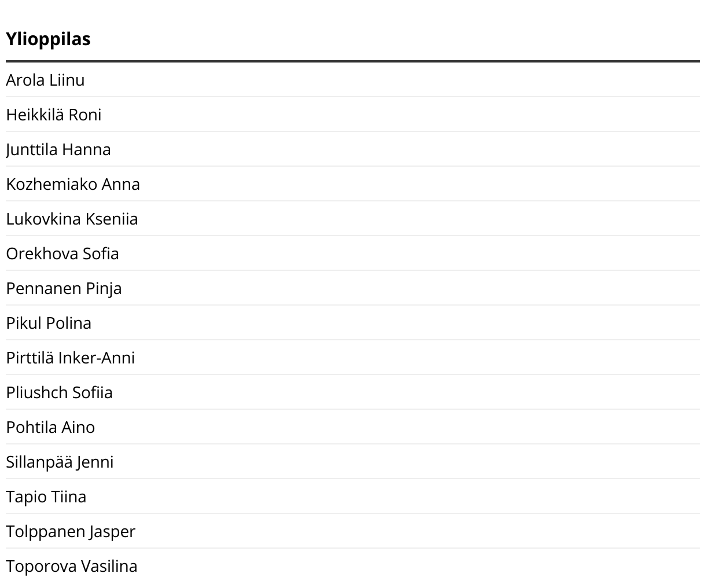Select the Pliushch Sofiia entry
Screen dimensions: 706x588
tap(59, 392)
